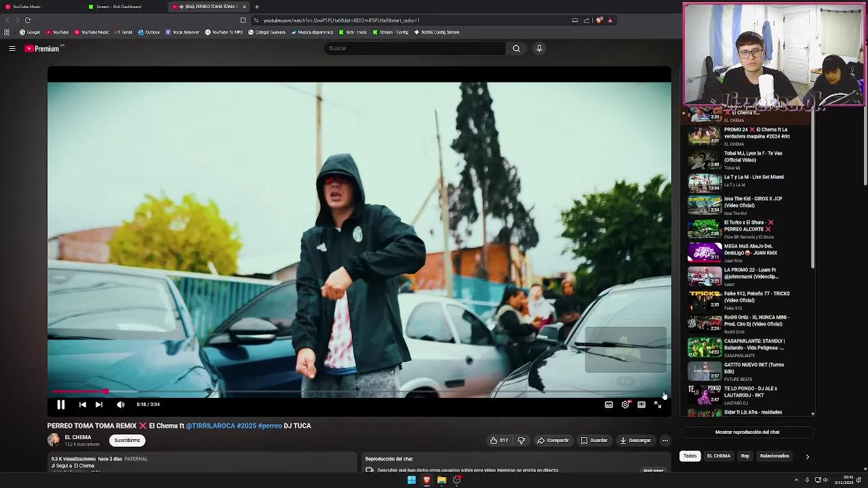Switch the player to theater mode

642,405
